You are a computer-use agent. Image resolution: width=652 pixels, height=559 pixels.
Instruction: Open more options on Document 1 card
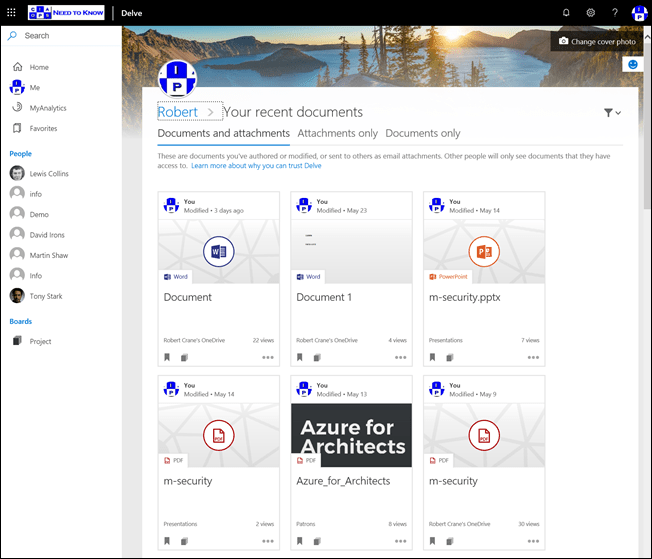401,357
